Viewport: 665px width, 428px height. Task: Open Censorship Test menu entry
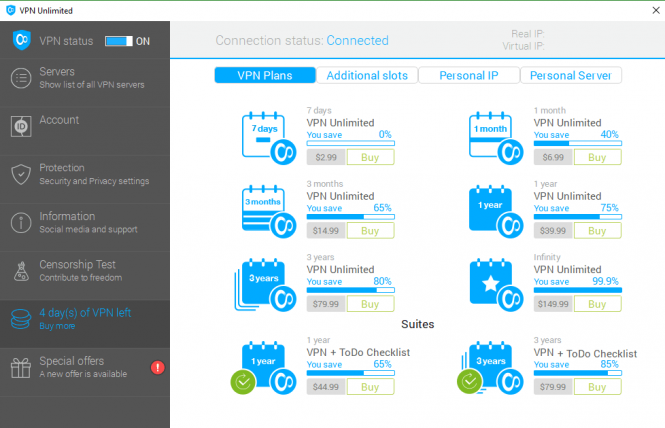85,276
